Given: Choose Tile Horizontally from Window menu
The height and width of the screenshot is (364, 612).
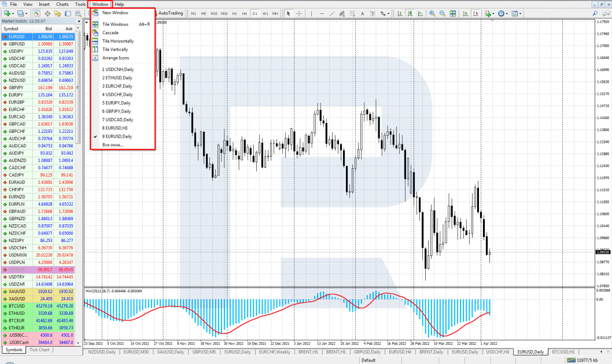Looking at the screenshot, I should pyautogui.click(x=118, y=41).
